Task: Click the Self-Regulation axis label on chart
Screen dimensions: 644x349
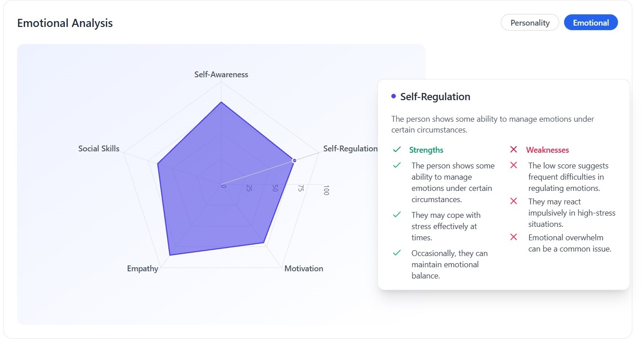Action: pyautogui.click(x=350, y=149)
